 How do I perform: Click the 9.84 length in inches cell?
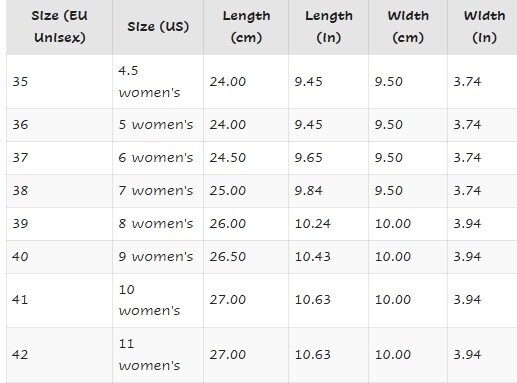329,191
